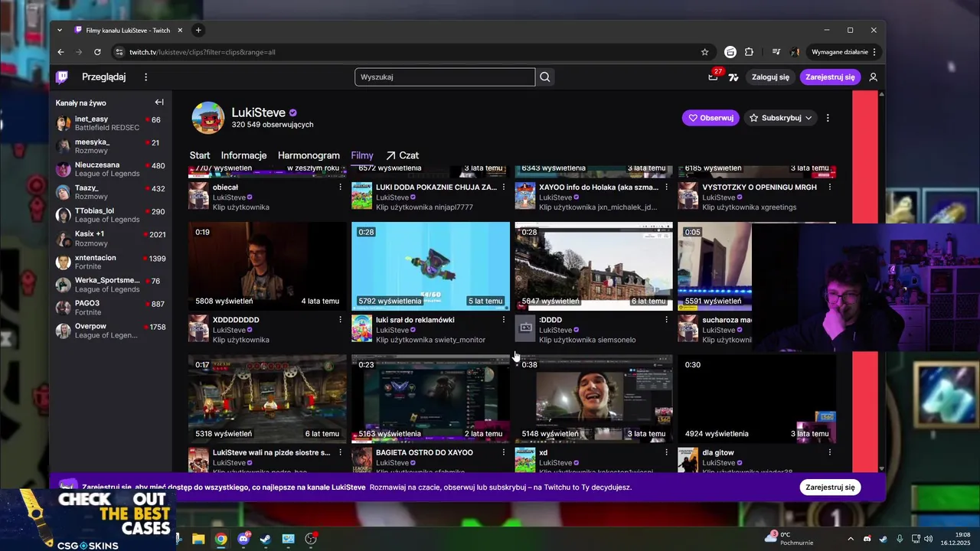The height and width of the screenshot is (551, 980).
Task: Click the Twitch logo home icon
Action: pyautogui.click(x=62, y=77)
